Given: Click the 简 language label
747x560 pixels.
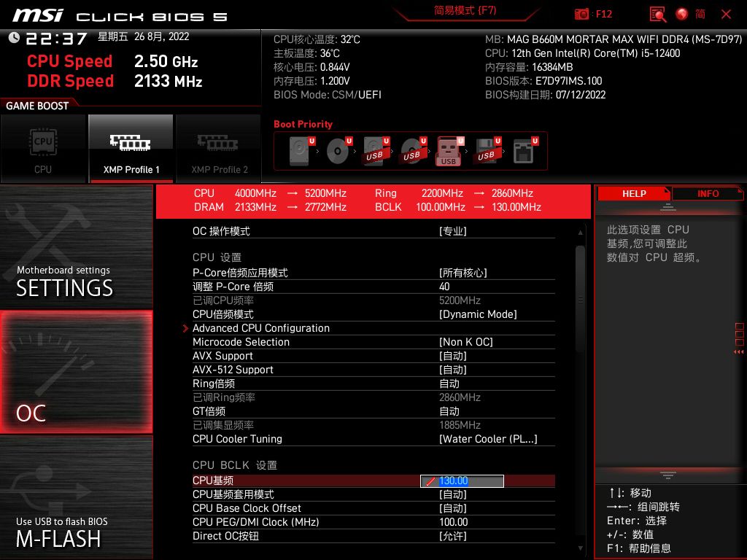Looking at the screenshot, I should (x=700, y=14).
